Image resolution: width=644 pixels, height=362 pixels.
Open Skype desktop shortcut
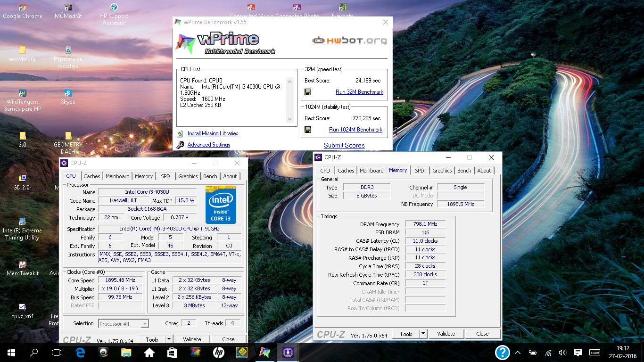(x=68, y=97)
